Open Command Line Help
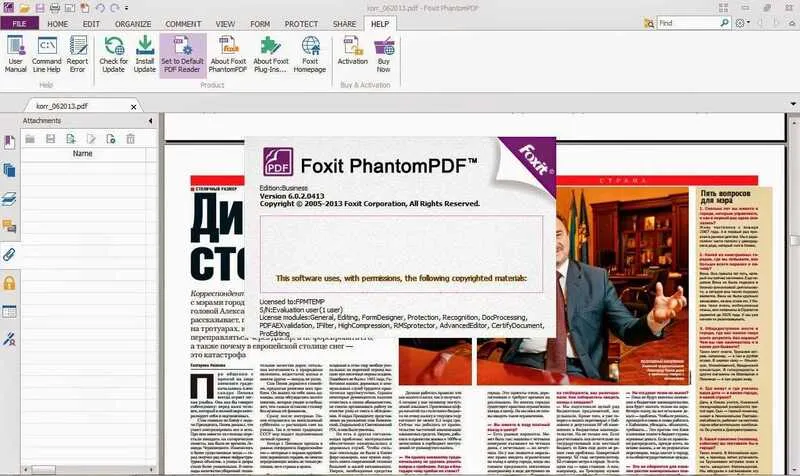The width and height of the screenshot is (800, 476). [46, 54]
